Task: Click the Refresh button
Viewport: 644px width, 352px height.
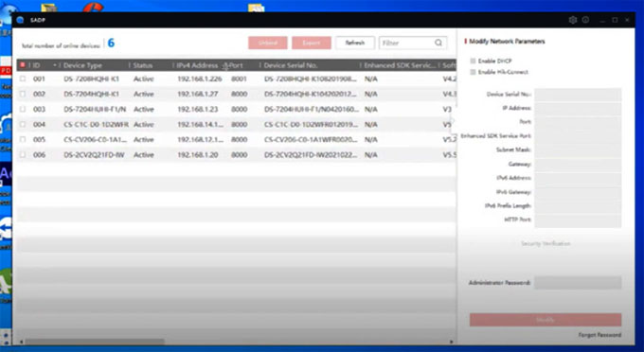Action: [x=355, y=43]
